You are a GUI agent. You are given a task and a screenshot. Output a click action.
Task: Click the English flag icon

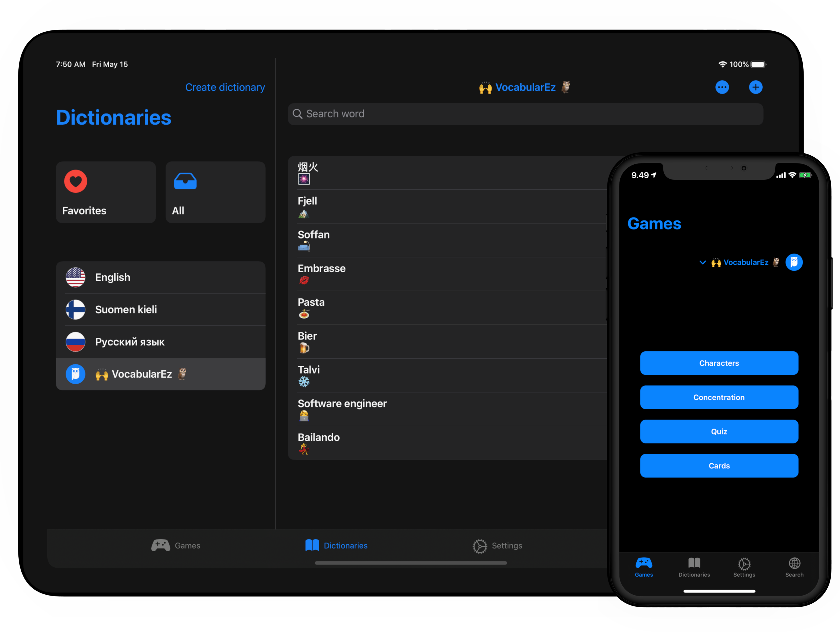(x=75, y=278)
